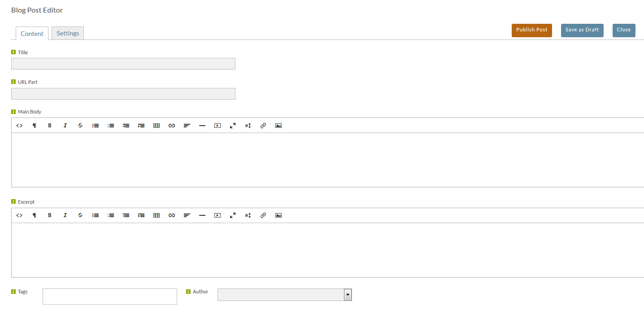Screen dimensions: 644x314
Task: Apply bold in Main Body editor
Action: pyautogui.click(x=50, y=126)
